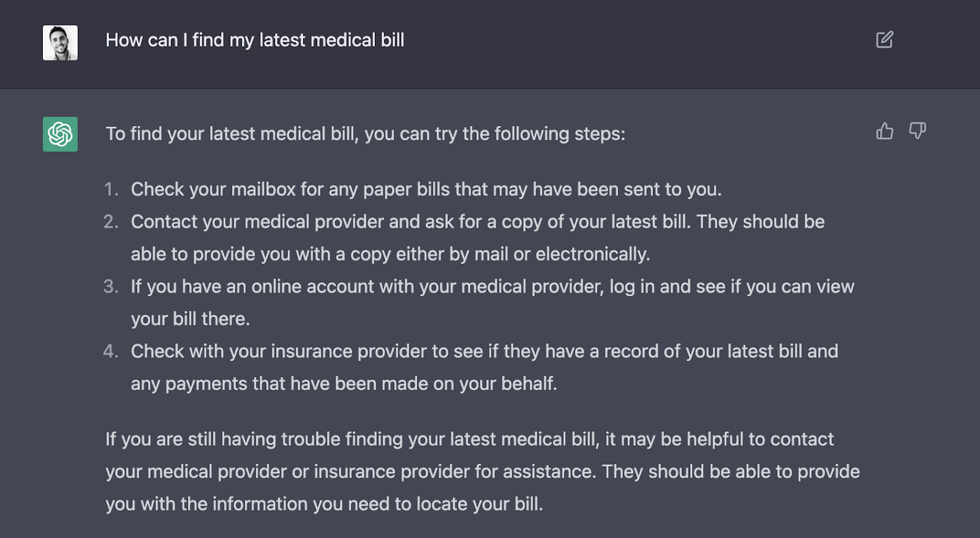Click the step about checking your mailbox

[426, 190]
